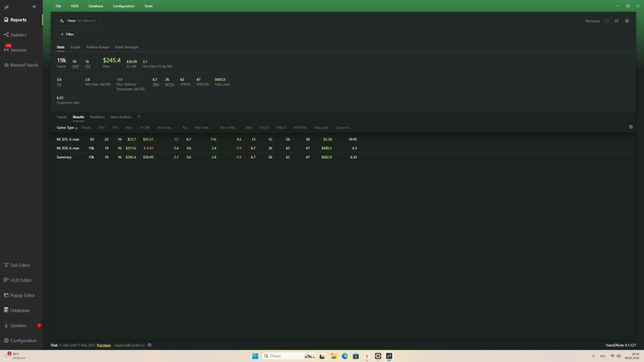Open report settings gear at top right
Viewport: 644px width, 362px height.
click(627, 21)
